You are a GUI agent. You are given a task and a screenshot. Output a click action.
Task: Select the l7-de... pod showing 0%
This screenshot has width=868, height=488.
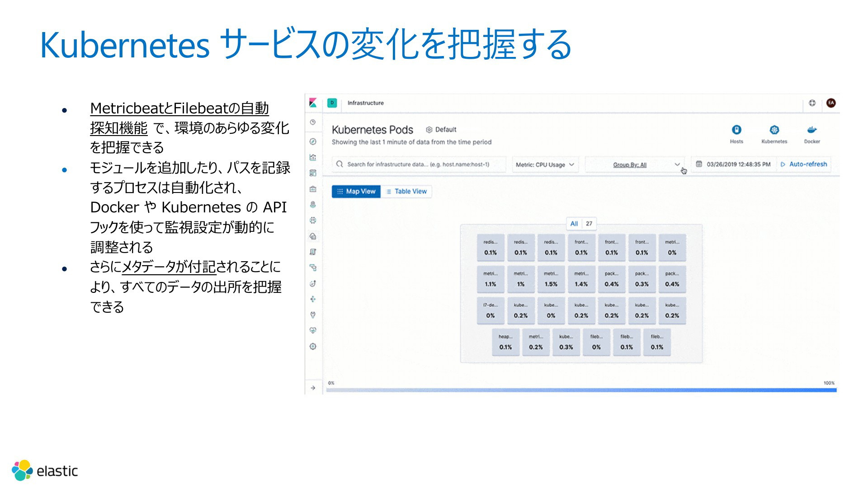[x=491, y=310]
